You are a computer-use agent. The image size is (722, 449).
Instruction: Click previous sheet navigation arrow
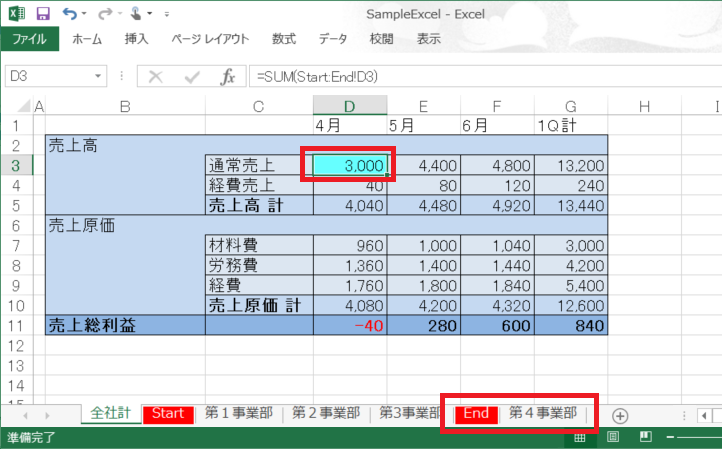click(x=25, y=416)
